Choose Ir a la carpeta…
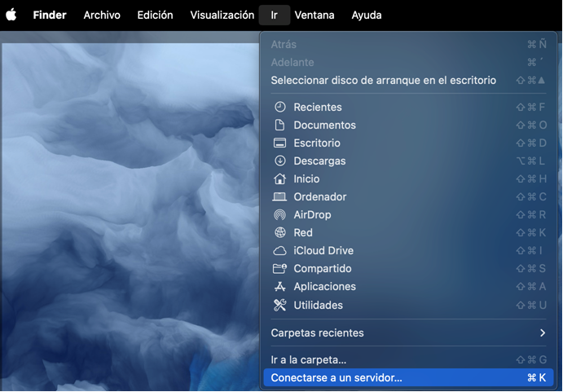 tap(409, 359)
